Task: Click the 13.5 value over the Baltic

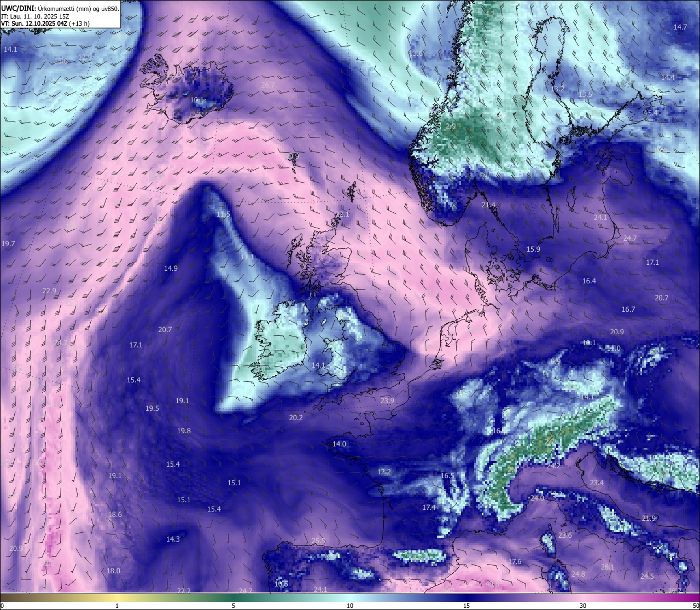Action: point(585,94)
